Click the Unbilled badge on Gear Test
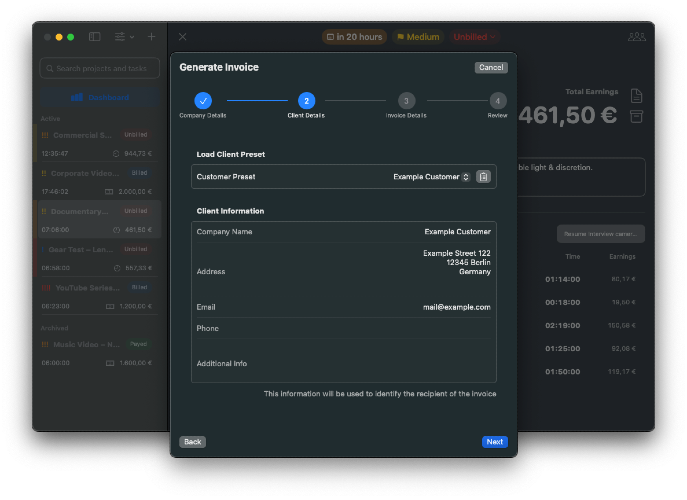The image size is (687, 500). tap(136, 249)
